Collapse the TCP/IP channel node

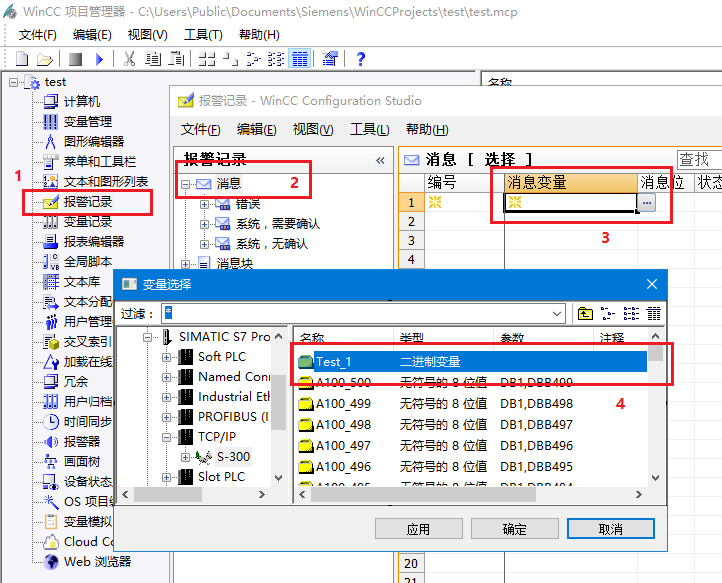click(x=166, y=437)
